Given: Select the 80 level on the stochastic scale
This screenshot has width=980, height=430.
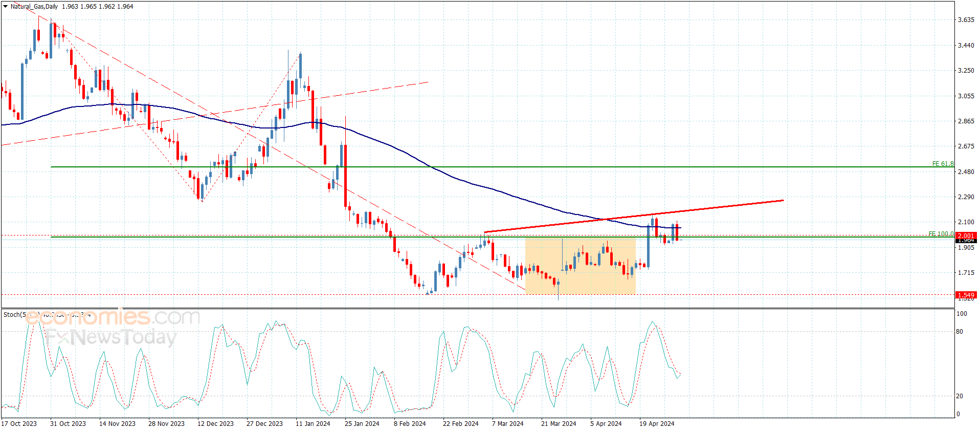Looking at the screenshot, I should click(x=960, y=332).
